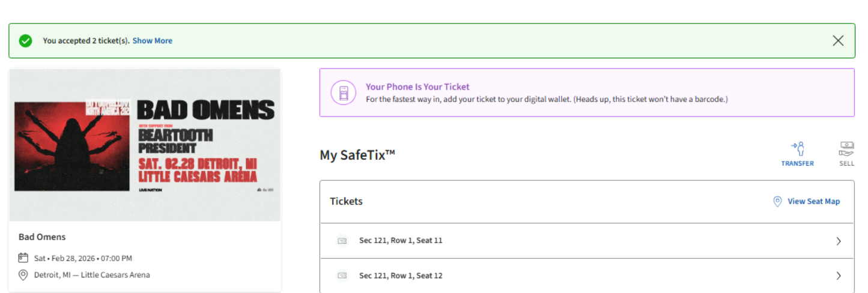Click the ticket icon beside Seat 12
The image size is (868, 293).
[342, 276]
